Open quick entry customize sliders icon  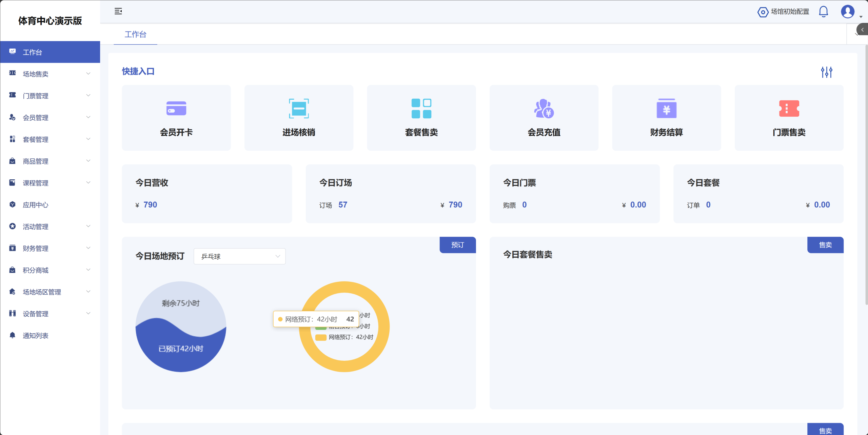click(x=826, y=72)
